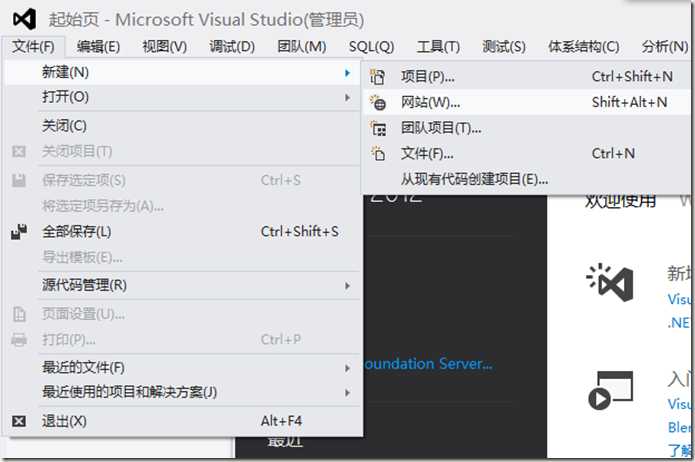Viewport: 695px width, 462px height.
Task: Click the close-project icon beside 关闭项目(T)
Action: 19,152
